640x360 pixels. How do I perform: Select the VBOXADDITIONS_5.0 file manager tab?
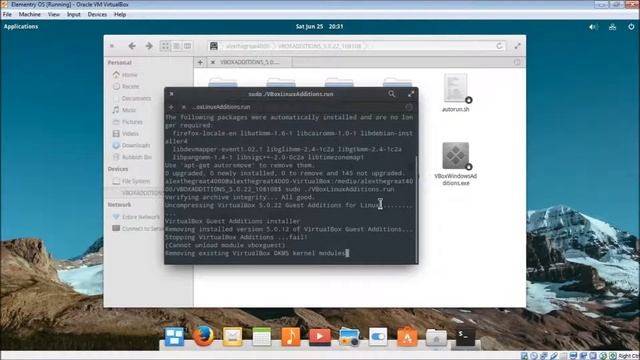249,62
